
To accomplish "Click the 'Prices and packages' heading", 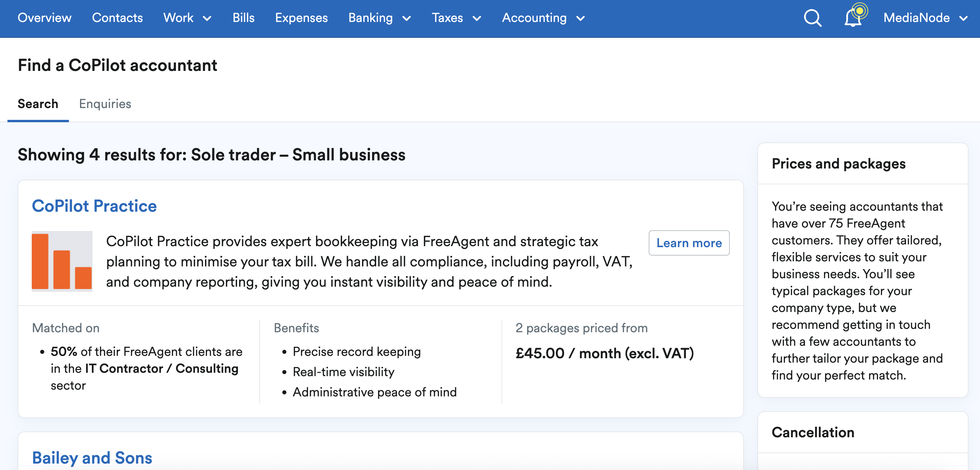I will pyautogui.click(x=839, y=163).
